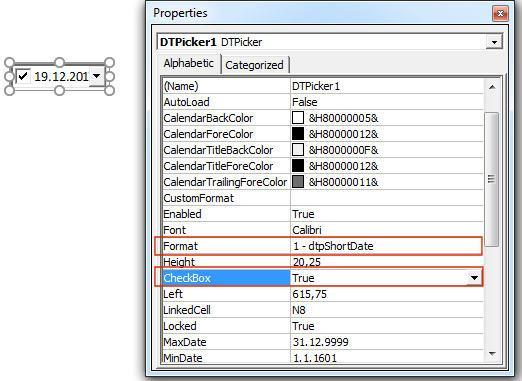This screenshot has width=522, height=381.
Task: Select the CalendarForeColor property name
Action: point(208,134)
